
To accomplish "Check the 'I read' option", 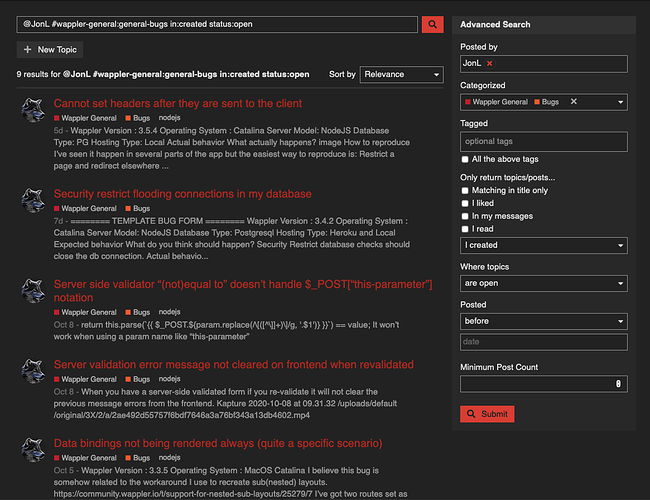I will 465,229.
